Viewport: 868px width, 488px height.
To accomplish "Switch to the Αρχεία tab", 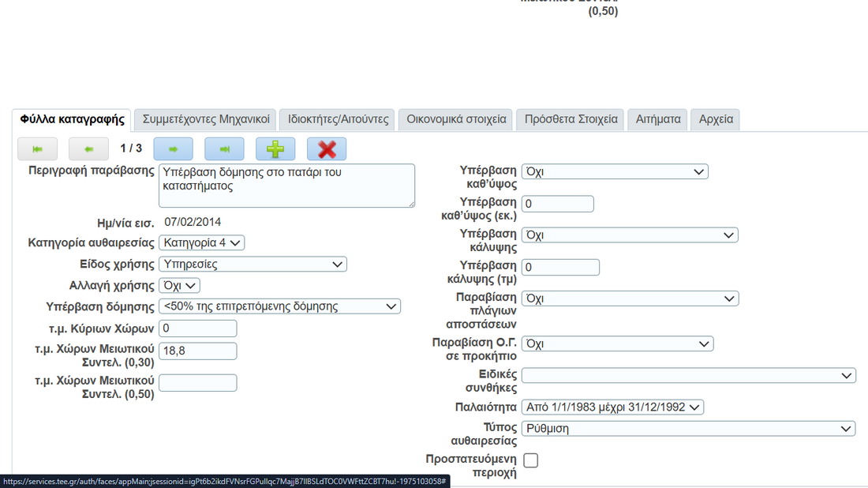I will (x=716, y=120).
